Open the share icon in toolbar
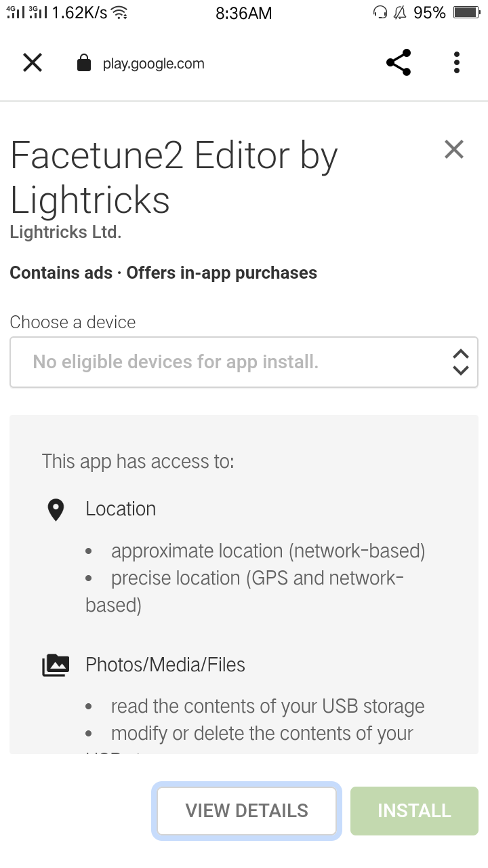The height and width of the screenshot is (868, 488). point(399,62)
